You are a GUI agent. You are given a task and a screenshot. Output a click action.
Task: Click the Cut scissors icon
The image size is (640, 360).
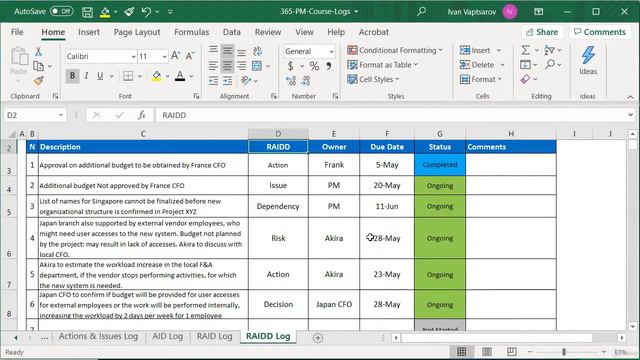[x=38, y=51]
